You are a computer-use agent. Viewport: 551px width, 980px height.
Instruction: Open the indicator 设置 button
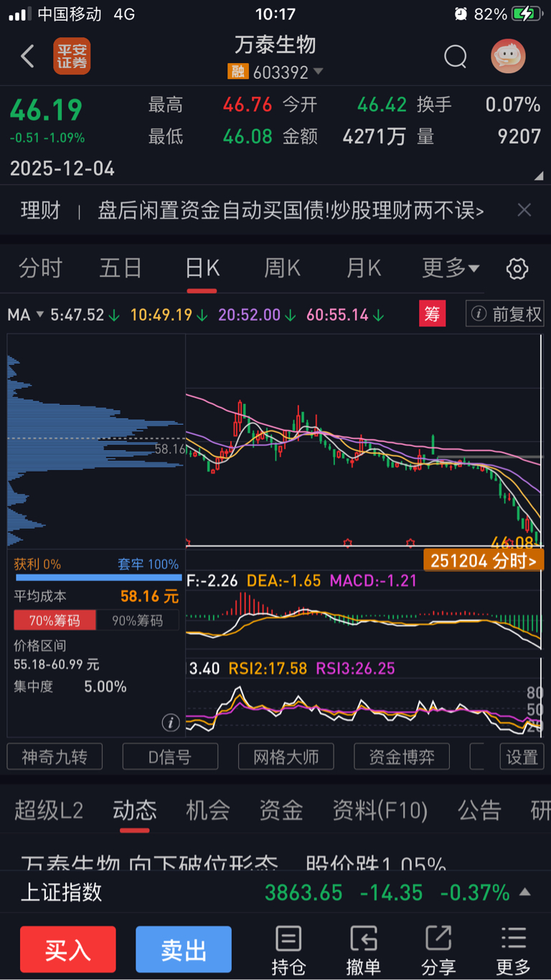click(522, 757)
